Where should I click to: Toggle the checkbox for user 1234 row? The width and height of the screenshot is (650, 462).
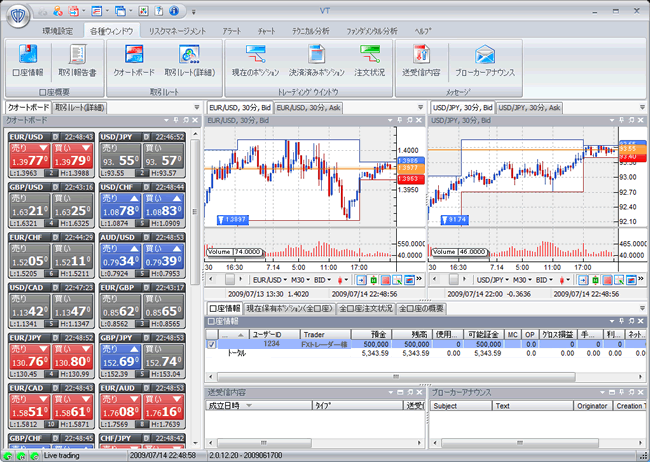[x=212, y=344]
